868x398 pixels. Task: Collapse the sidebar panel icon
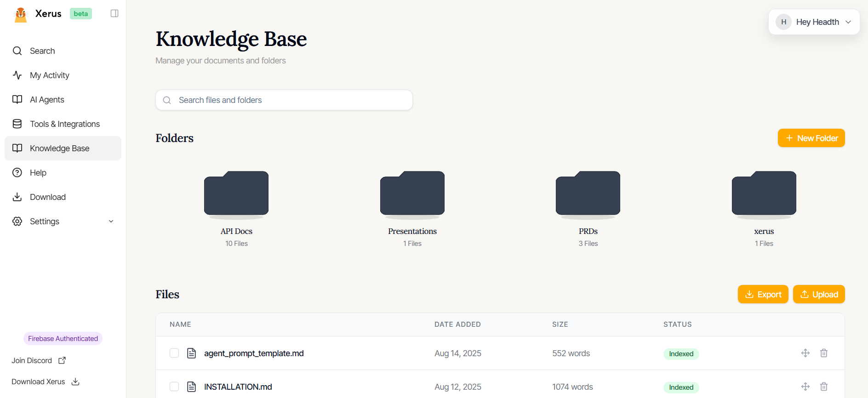click(114, 13)
